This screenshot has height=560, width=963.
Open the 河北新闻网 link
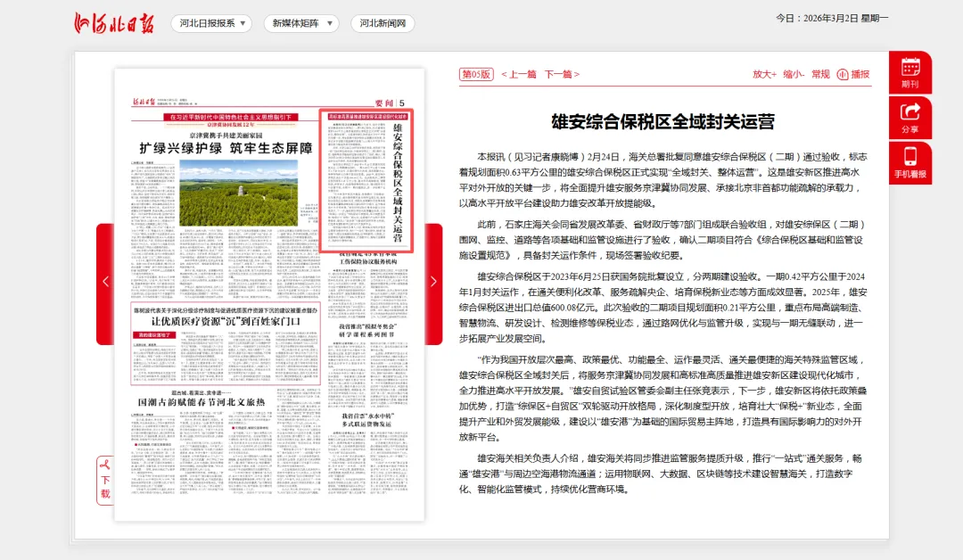tap(383, 23)
